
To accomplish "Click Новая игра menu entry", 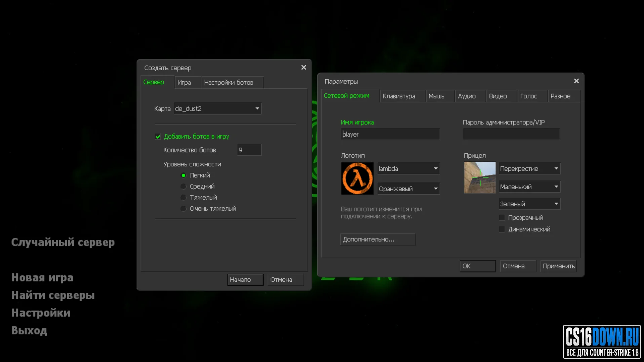I will click(x=42, y=278).
